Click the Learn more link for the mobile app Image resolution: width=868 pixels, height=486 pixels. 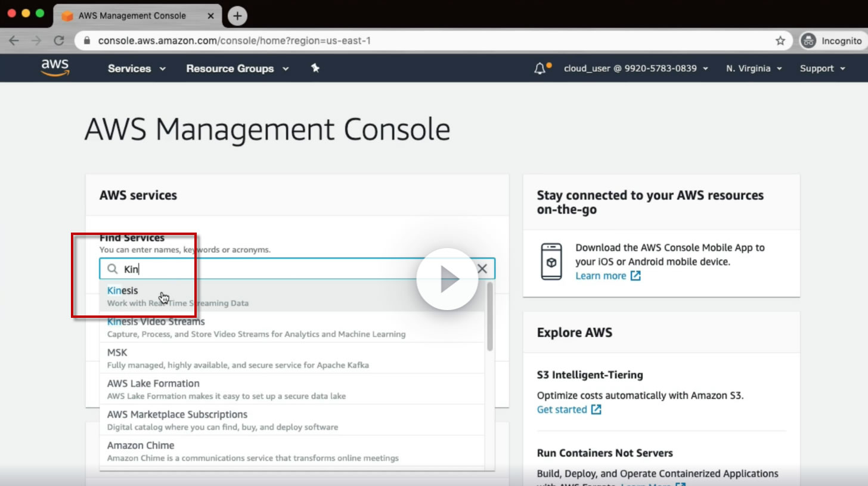608,276
